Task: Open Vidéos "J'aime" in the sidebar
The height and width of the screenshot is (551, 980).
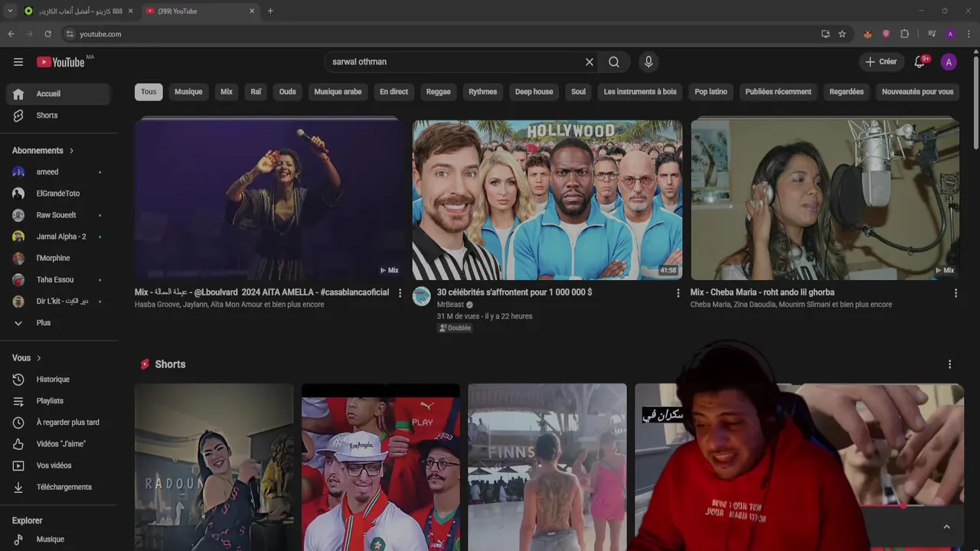Action: tap(59, 444)
